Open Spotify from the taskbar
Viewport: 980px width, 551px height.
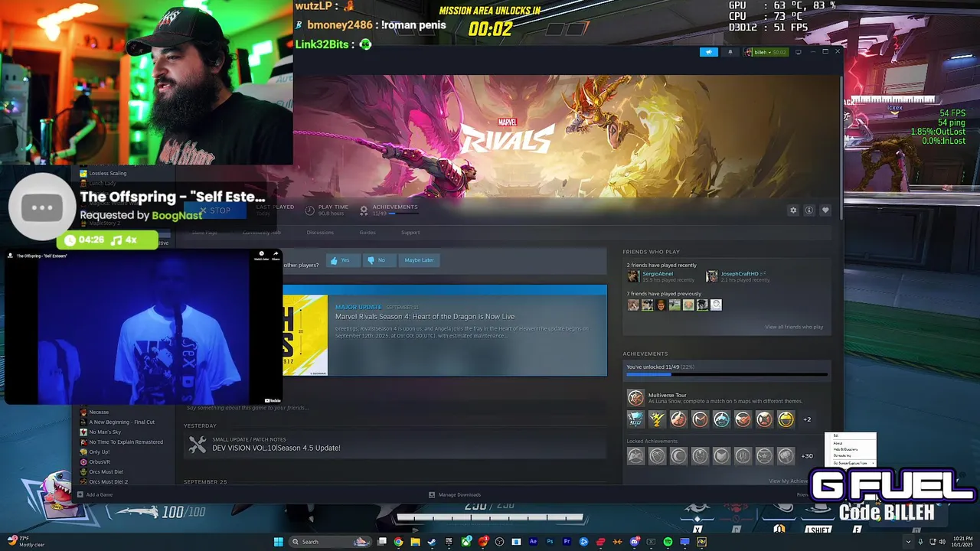point(668,542)
